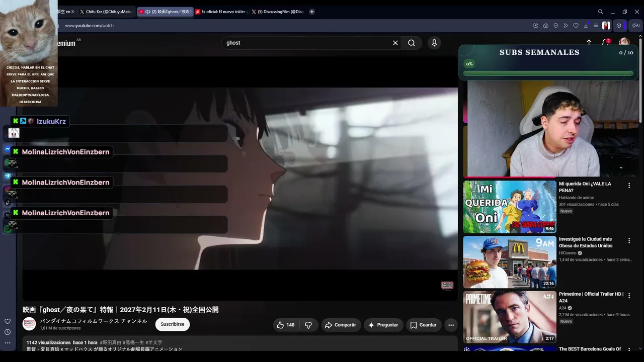
Task: Open the privacy shield toolbar icon
Action: tap(556, 26)
